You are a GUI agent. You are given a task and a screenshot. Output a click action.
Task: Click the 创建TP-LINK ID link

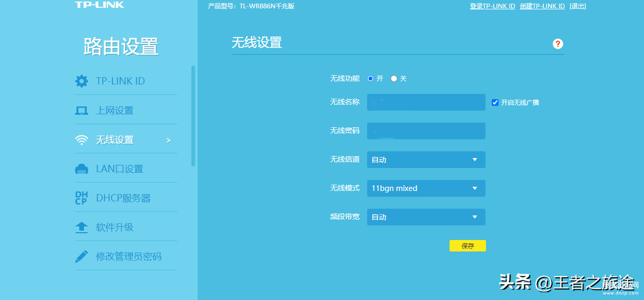[542, 6]
